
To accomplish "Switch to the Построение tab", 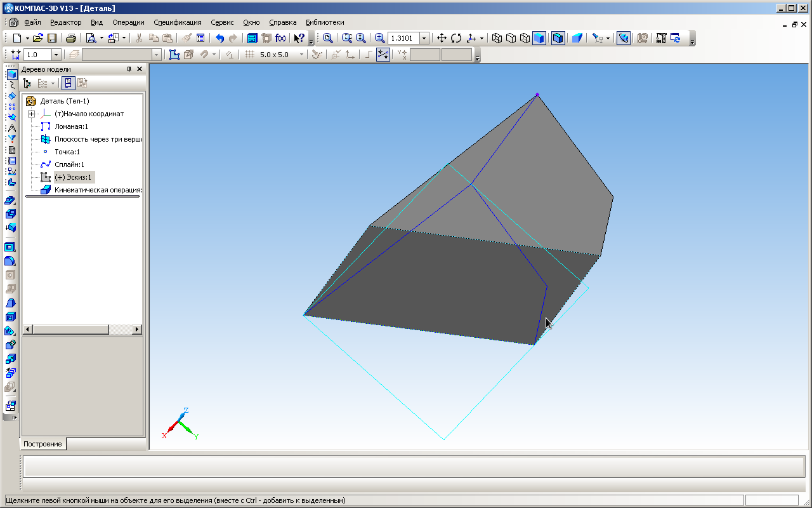I will [43, 444].
